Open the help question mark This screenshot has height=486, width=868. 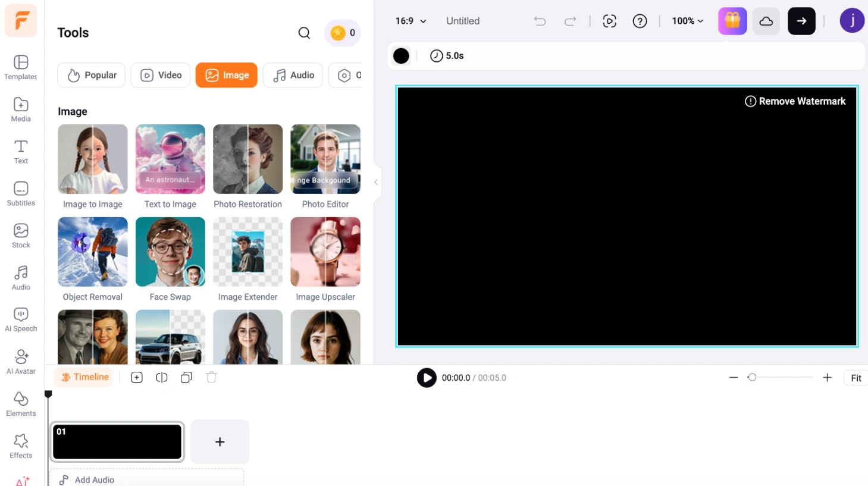pyautogui.click(x=640, y=21)
